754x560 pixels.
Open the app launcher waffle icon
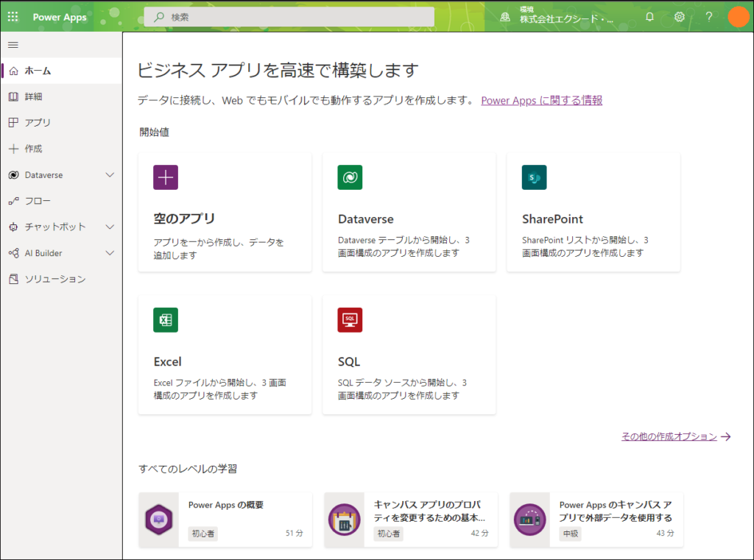[13, 17]
